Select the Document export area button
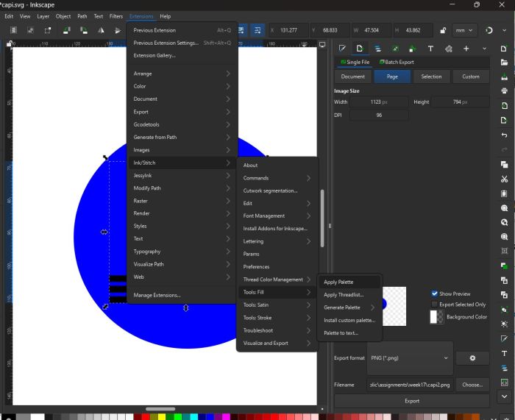Viewport: 515px width, 420px height. [352, 76]
